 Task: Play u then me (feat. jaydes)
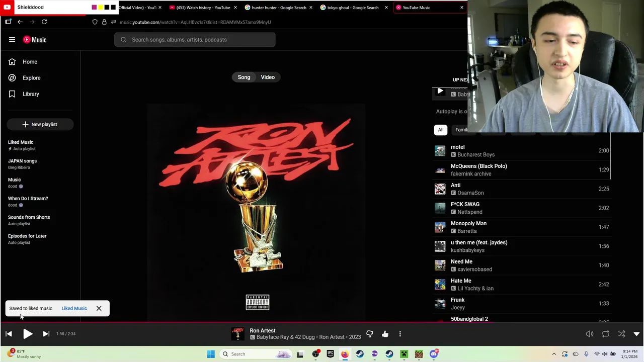pos(522,246)
